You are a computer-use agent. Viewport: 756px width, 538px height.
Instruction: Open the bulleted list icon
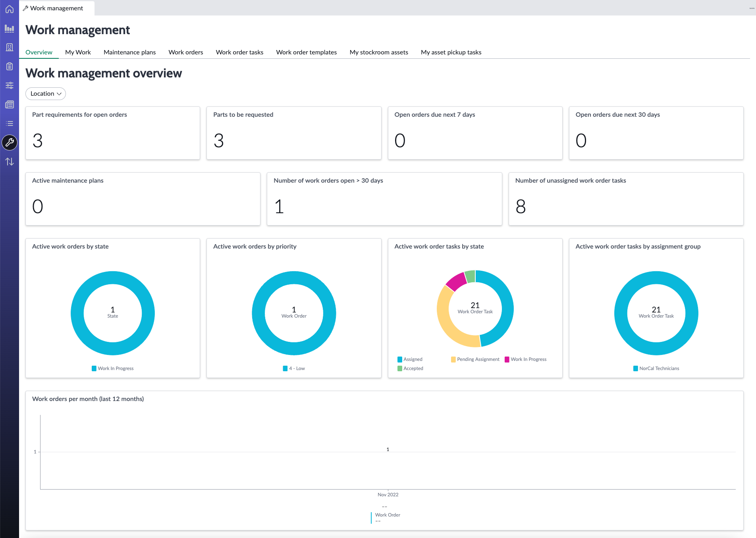click(10, 123)
